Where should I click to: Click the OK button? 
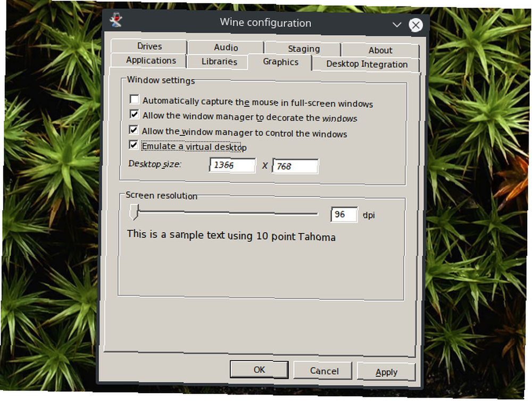(259, 370)
